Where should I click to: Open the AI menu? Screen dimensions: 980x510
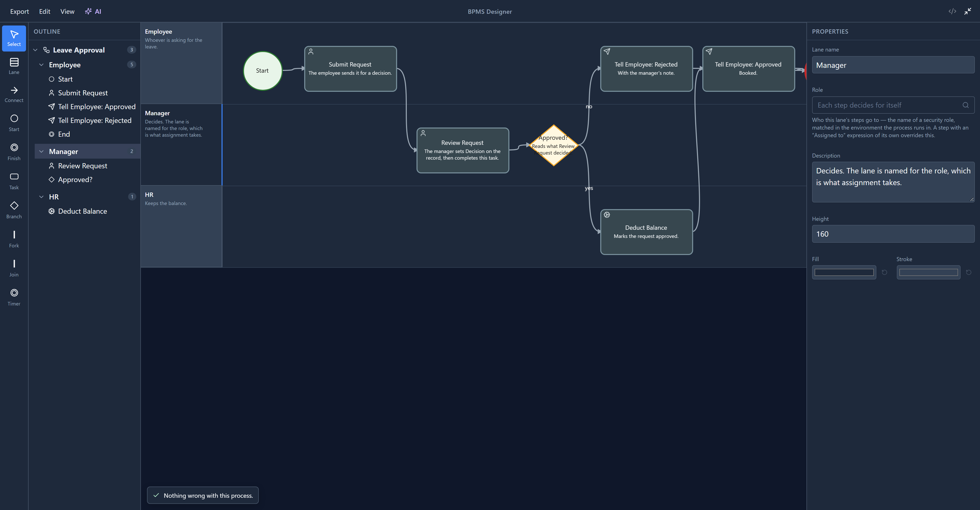[x=93, y=11]
